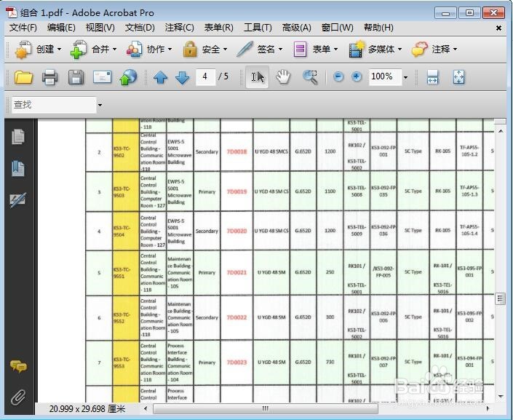Screen dimensions: 513x420
Task: Print the document with printer icon
Action: (49, 78)
